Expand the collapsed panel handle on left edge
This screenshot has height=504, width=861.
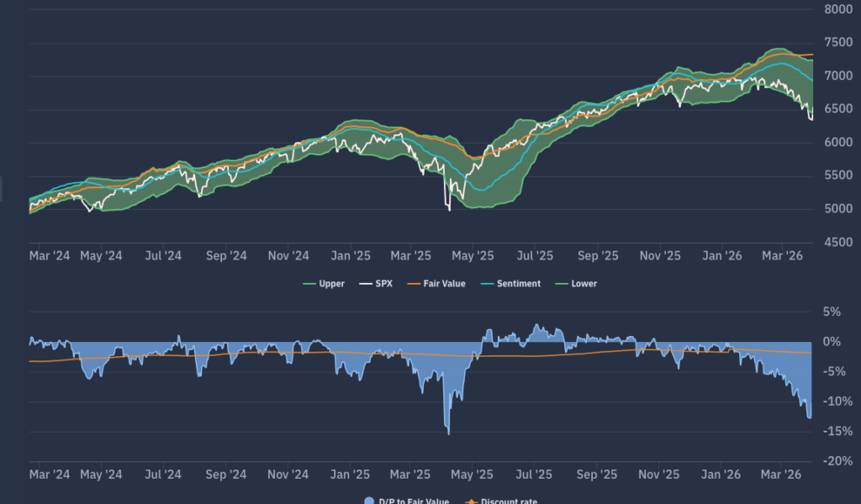[2, 189]
